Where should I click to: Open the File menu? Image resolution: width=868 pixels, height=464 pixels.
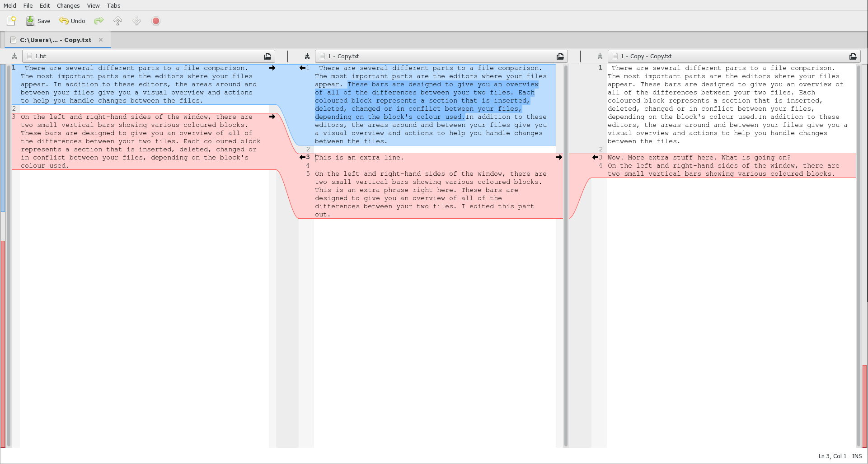28,5
